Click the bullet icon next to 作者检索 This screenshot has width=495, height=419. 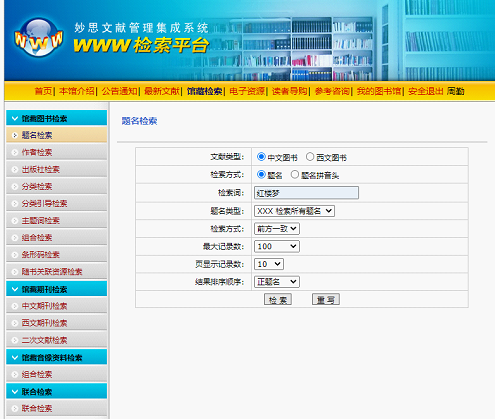(15, 152)
